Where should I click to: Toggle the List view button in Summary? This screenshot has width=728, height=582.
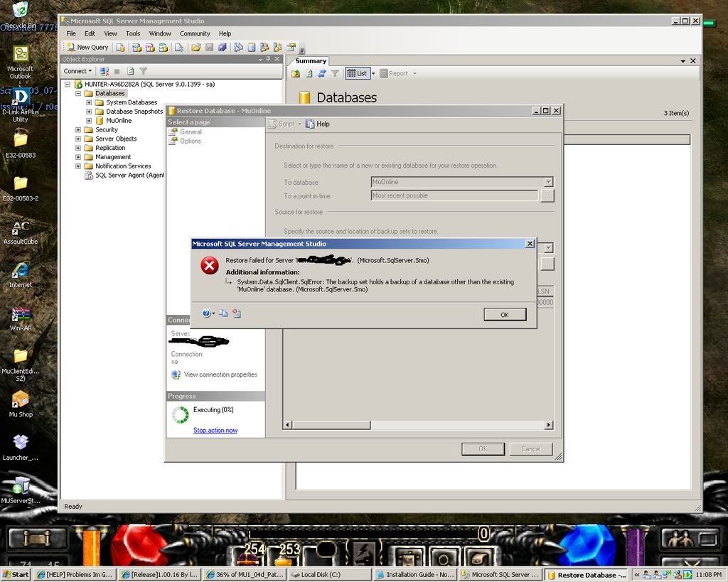tap(357, 73)
